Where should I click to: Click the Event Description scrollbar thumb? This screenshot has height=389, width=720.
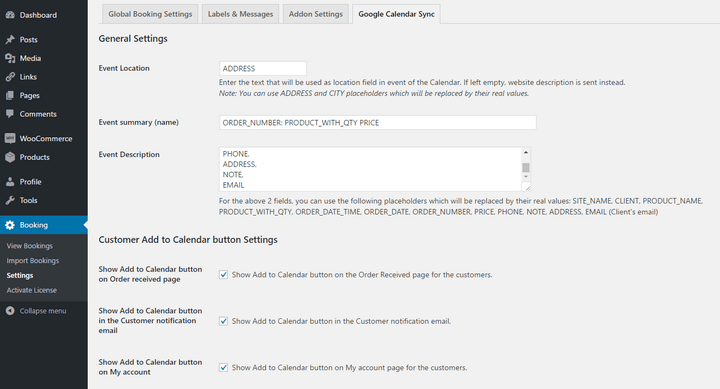coord(526,167)
